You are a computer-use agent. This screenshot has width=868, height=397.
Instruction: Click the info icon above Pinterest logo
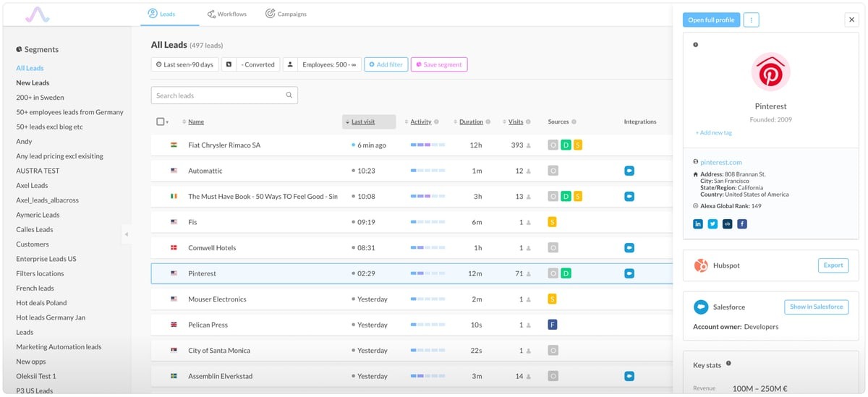pyautogui.click(x=696, y=45)
